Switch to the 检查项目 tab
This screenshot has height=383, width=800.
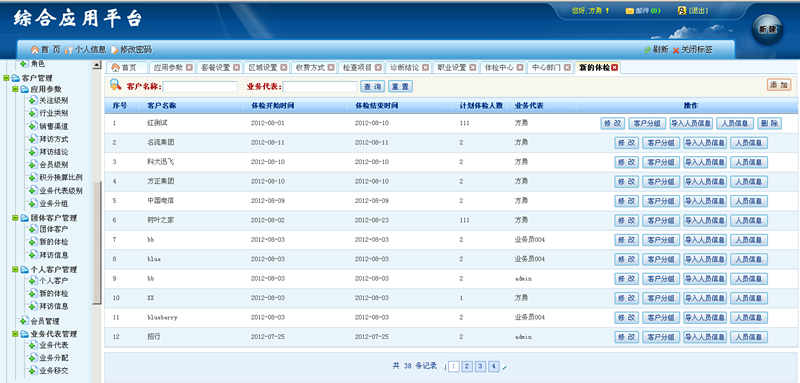357,67
